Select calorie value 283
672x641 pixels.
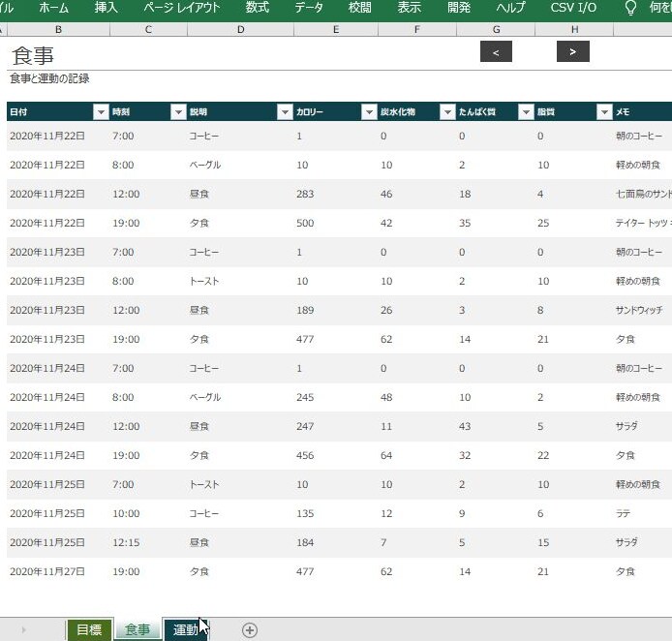coord(305,194)
